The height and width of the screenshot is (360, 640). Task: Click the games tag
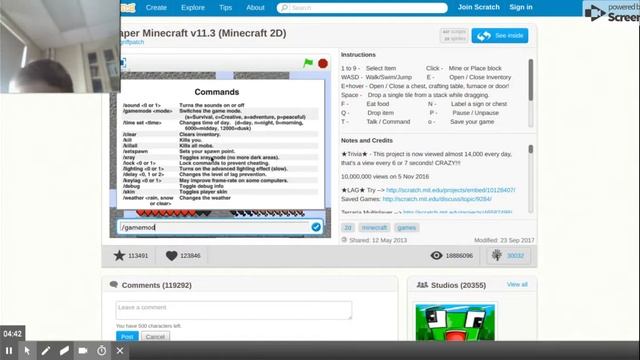pyautogui.click(x=407, y=228)
